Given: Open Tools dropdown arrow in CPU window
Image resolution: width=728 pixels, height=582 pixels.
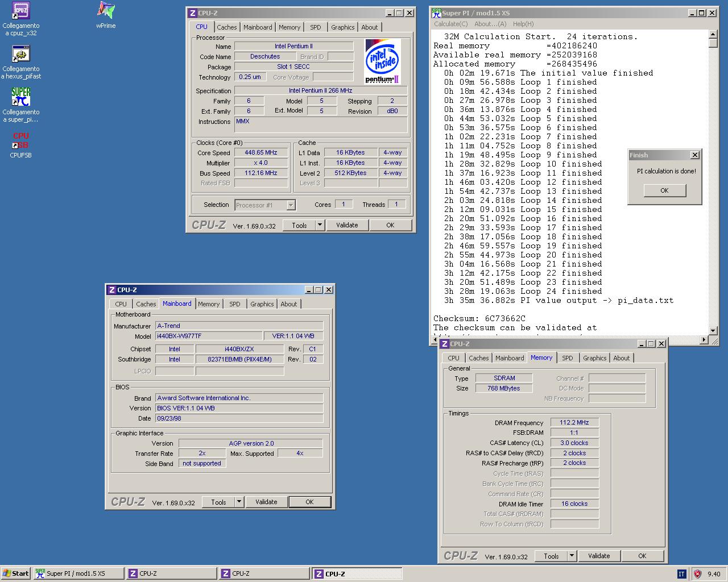Looking at the screenshot, I should click(320, 225).
